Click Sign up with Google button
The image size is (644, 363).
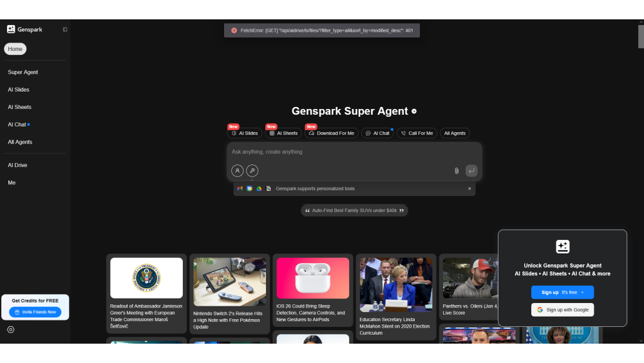click(562, 310)
